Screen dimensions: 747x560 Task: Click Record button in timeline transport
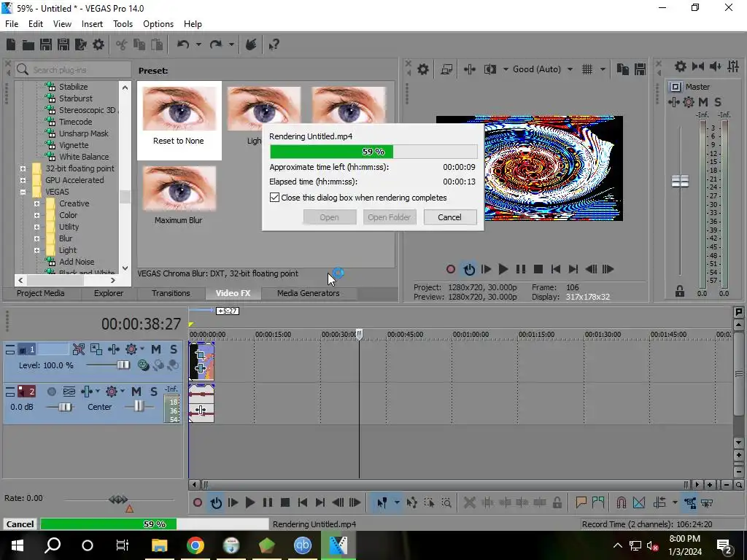(x=198, y=503)
